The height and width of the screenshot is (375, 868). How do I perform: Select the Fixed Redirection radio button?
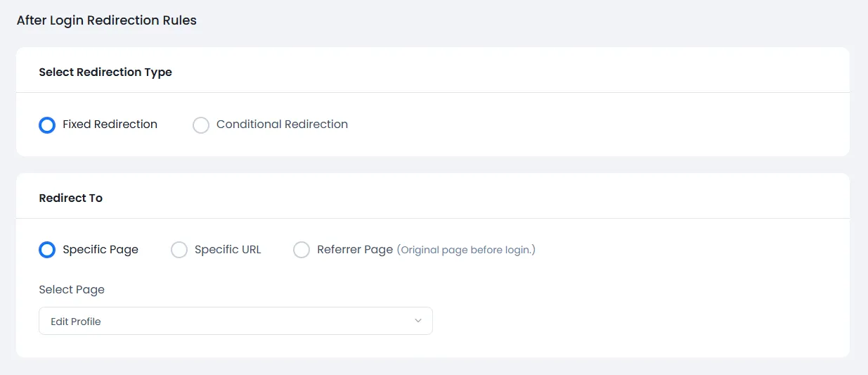[47, 125]
